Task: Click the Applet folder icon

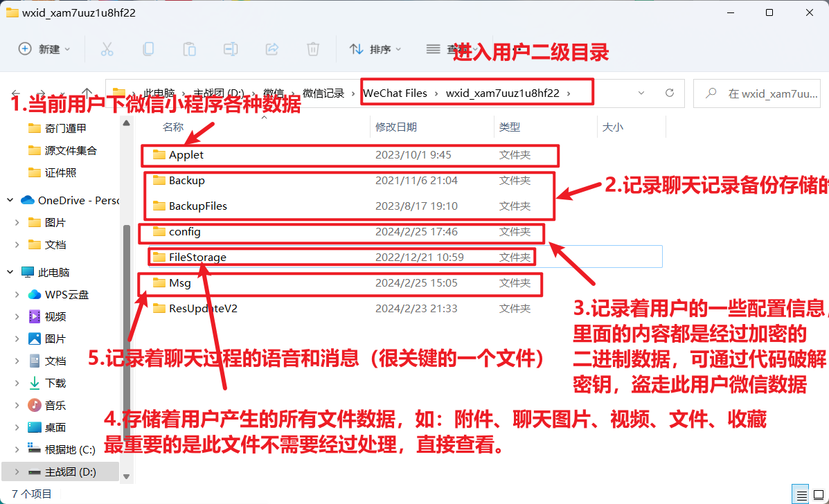Action: click(159, 154)
